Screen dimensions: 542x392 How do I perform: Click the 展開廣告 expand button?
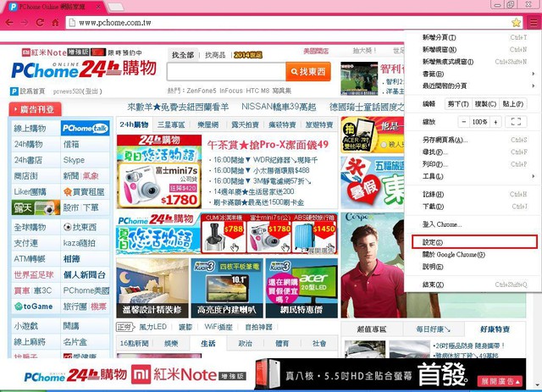tap(501, 381)
